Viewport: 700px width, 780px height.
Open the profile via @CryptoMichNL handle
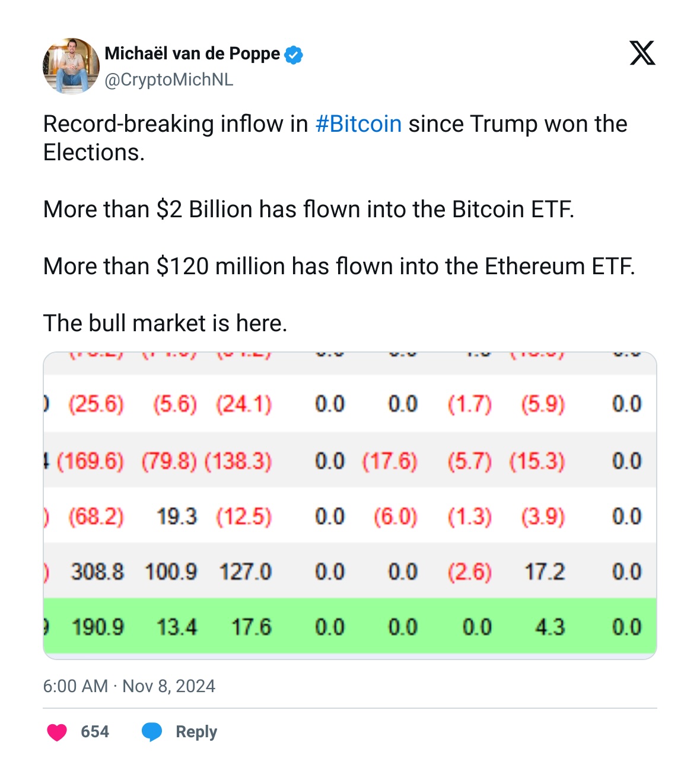click(x=170, y=78)
